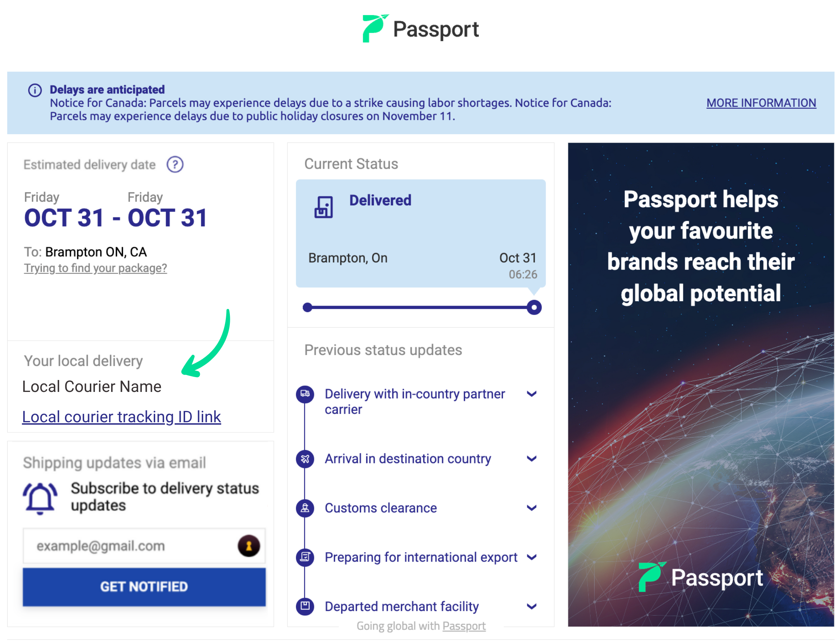Expand Delivery with in-country partner carrier

pos(532,394)
